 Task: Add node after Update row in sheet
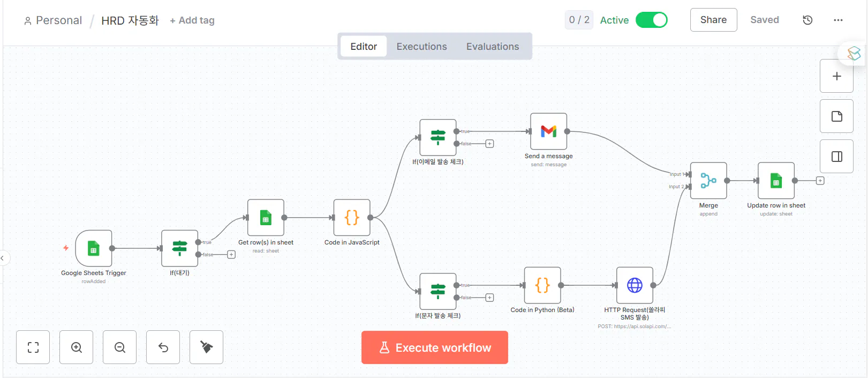tap(820, 181)
